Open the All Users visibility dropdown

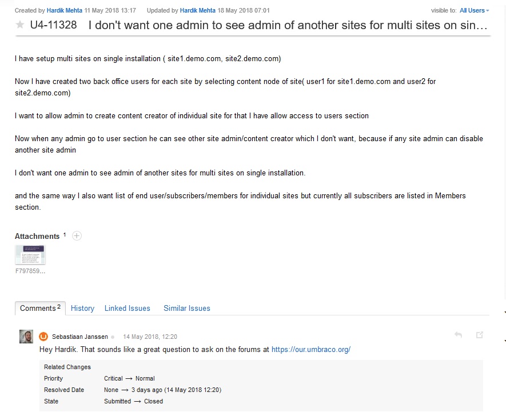[x=474, y=10]
